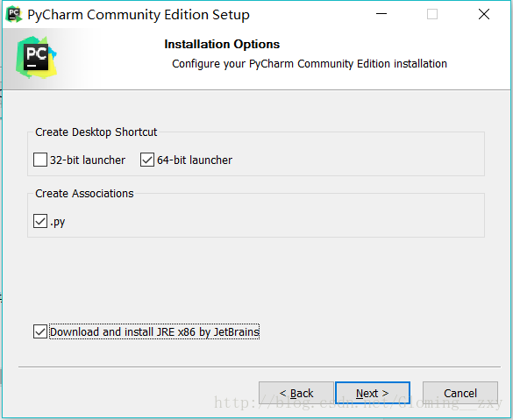Screen dimensions: 513x420
Task: Click the Configure your PyCharm subtitle text
Action: (x=310, y=64)
